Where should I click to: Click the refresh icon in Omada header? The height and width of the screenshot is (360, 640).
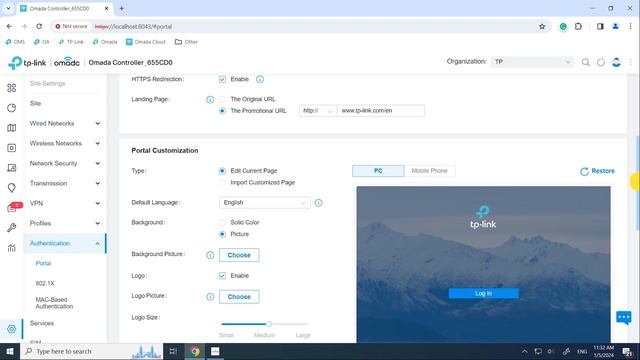[601, 62]
